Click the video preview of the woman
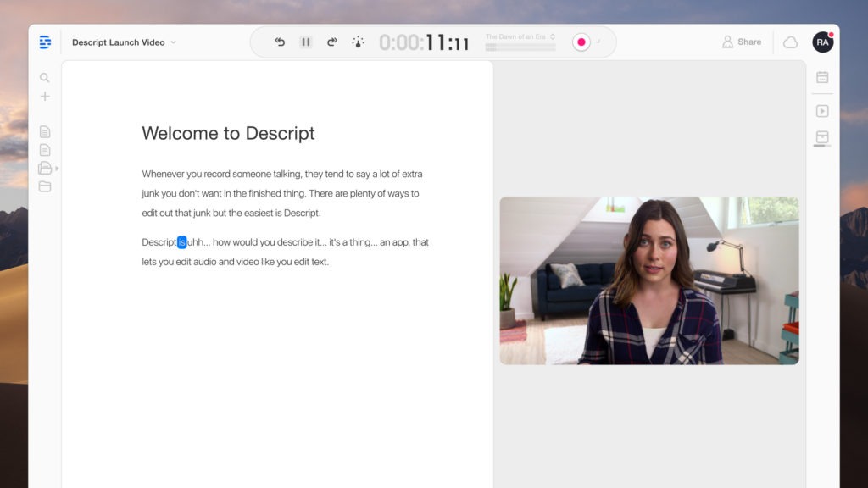The image size is (868, 488). click(x=648, y=280)
